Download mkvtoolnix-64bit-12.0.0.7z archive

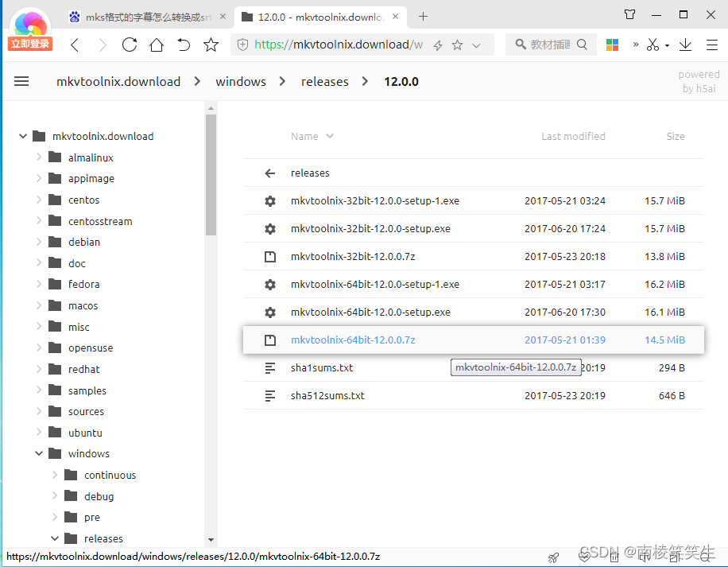pyautogui.click(x=473, y=340)
